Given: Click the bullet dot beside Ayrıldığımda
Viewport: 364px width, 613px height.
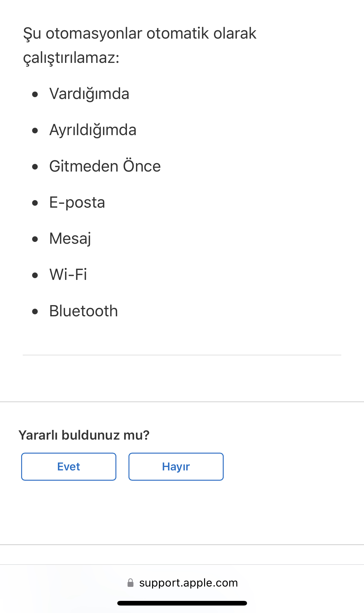Looking at the screenshot, I should click(x=35, y=130).
